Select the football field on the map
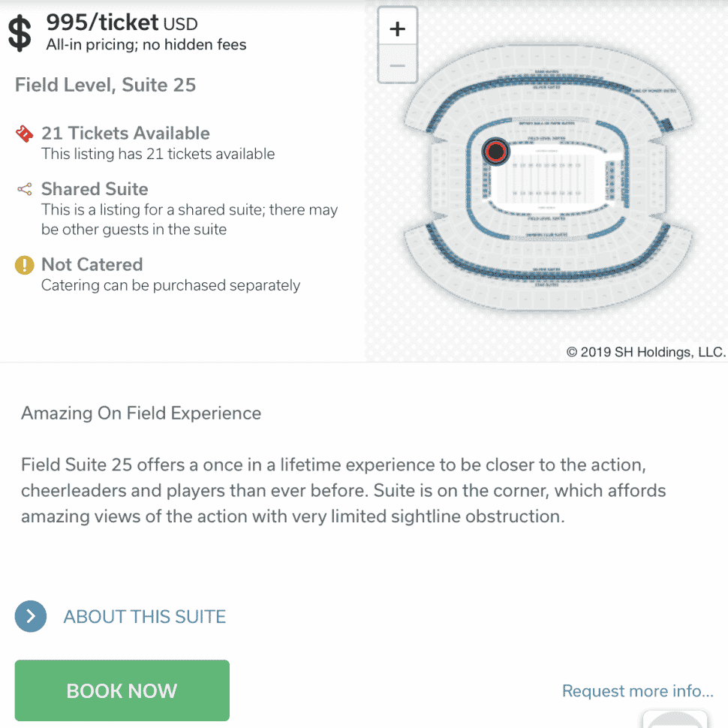 click(x=548, y=179)
